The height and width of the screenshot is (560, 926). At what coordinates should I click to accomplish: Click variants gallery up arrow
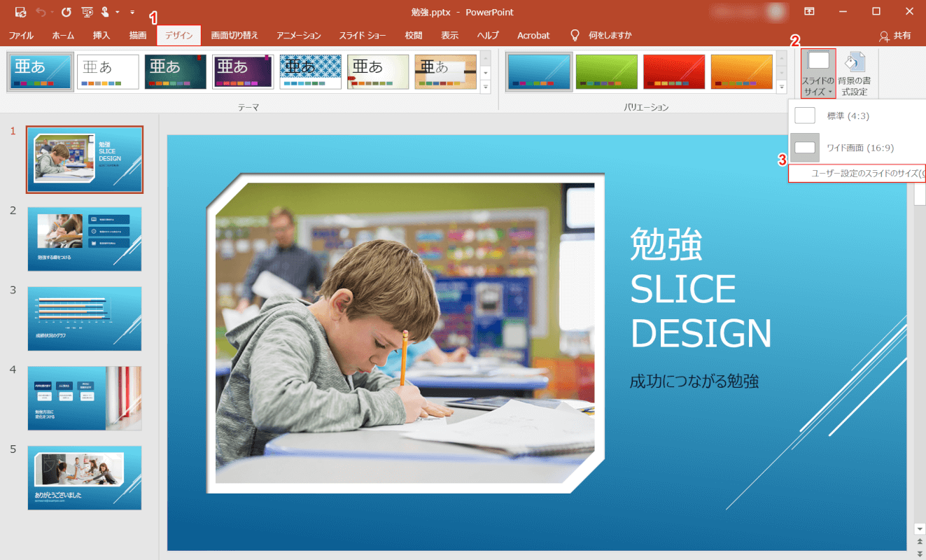tap(781, 57)
